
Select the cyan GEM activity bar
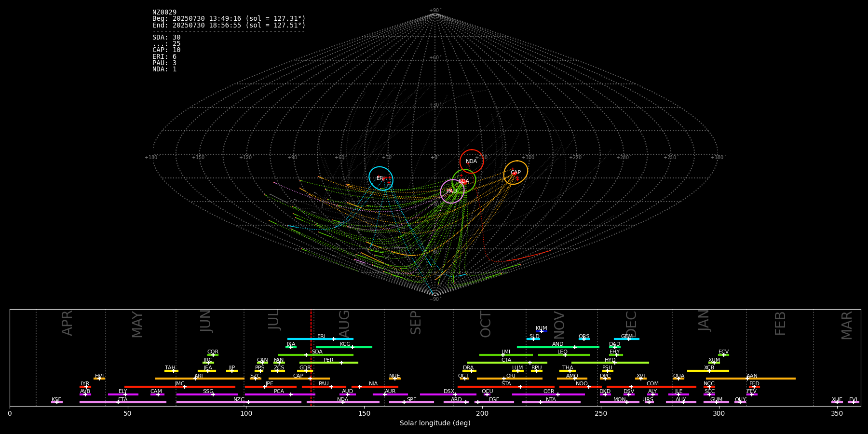[626, 339]
